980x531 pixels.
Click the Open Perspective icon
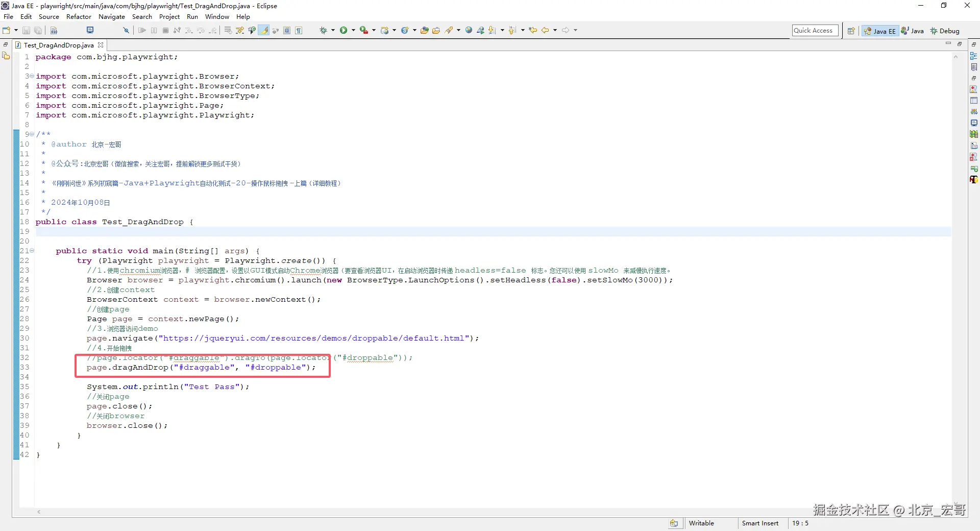coord(851,31)
